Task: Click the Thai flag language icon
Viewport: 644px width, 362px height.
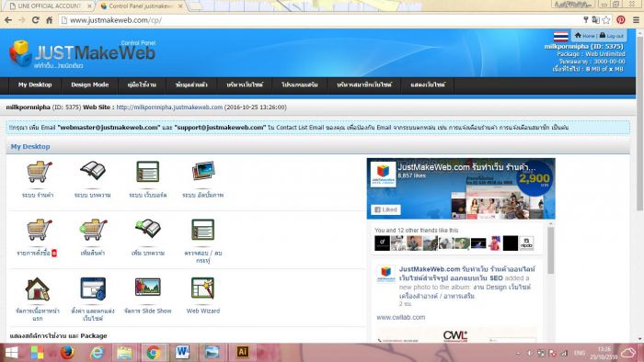Action: pos(560,37)
